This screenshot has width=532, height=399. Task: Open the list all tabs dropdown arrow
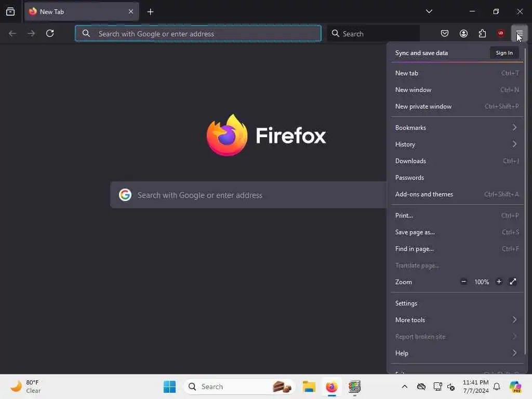[429, 11]
